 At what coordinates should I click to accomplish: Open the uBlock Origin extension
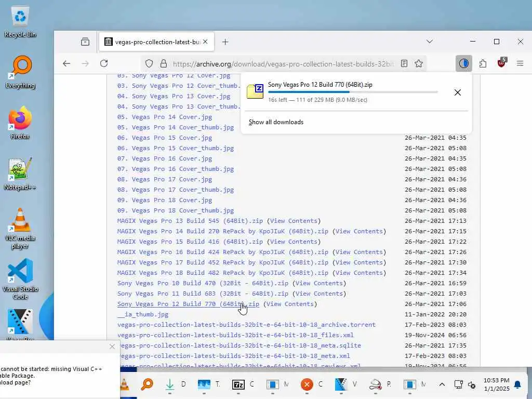[502, 63]
